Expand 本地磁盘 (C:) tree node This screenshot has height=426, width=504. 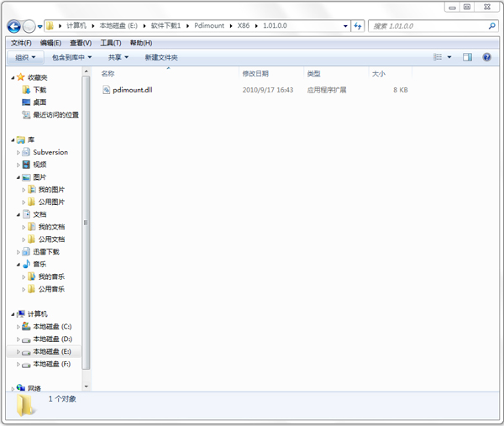click(18, 326)
